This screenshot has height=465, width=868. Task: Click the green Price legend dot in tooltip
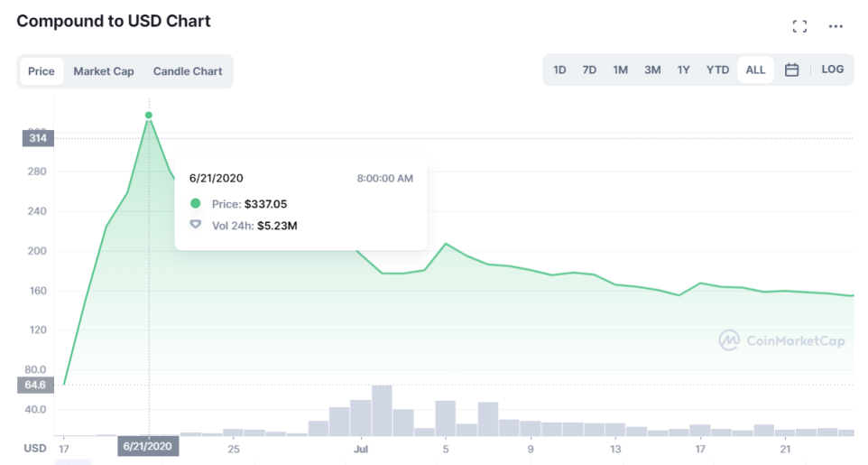pyautogui.click(x=196, y=204)
